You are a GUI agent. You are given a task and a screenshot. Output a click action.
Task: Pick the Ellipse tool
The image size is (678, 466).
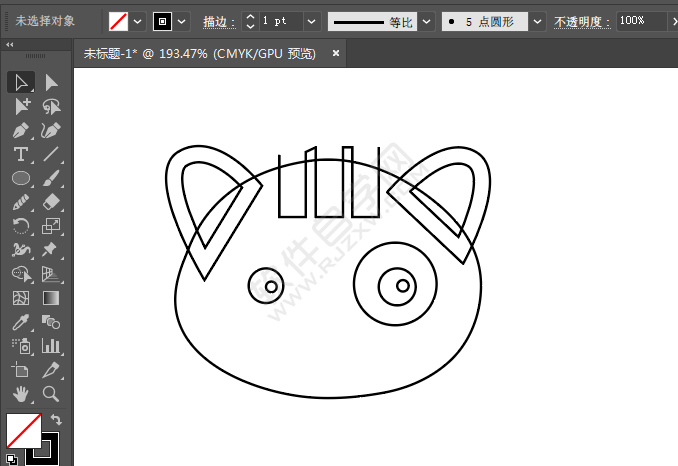tap(21, 178)
